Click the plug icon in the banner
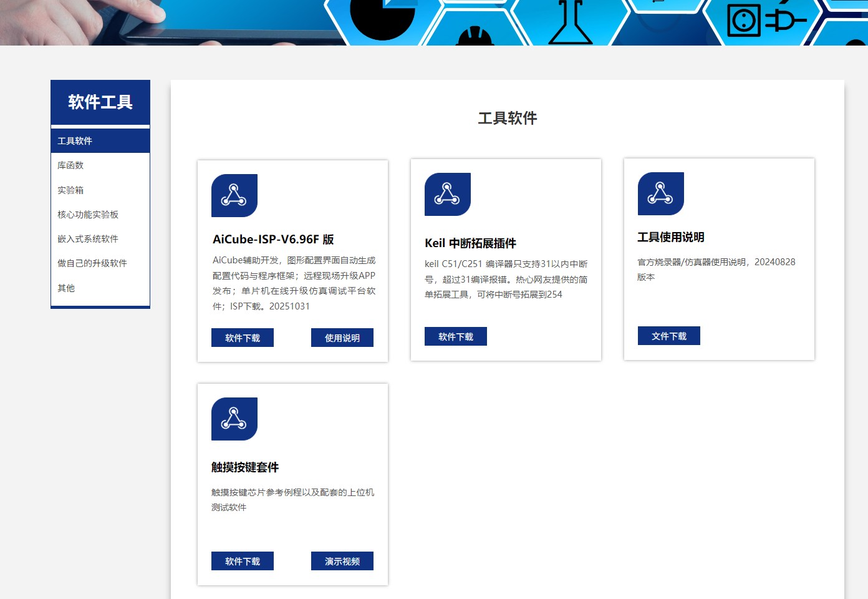This screenshot has height=599, width=868. click(x=784, y=19)
